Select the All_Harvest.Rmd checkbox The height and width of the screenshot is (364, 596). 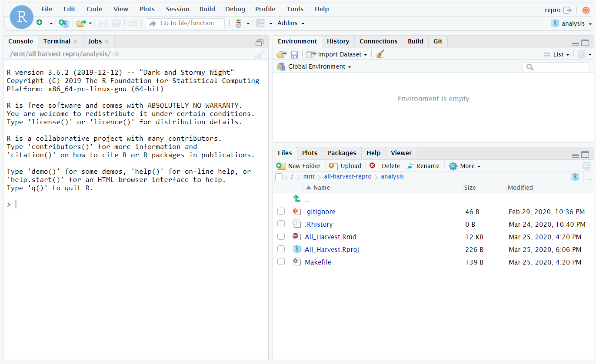[x=281, y=237]
